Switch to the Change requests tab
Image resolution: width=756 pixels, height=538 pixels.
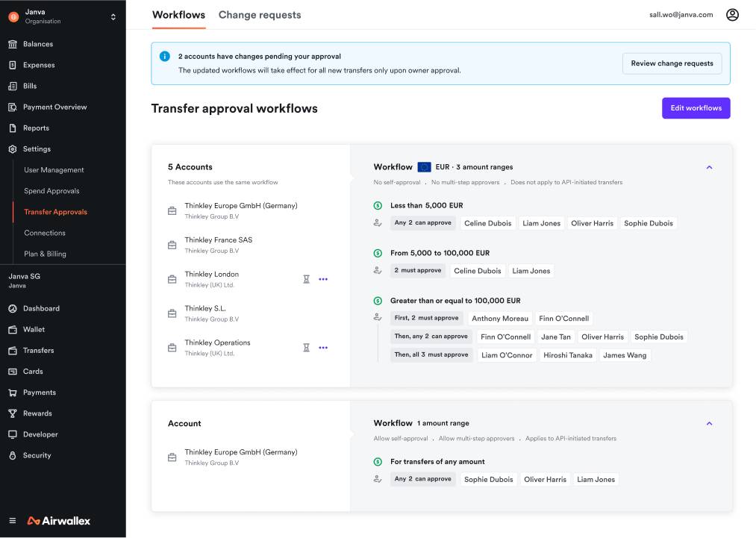[259, 14]
